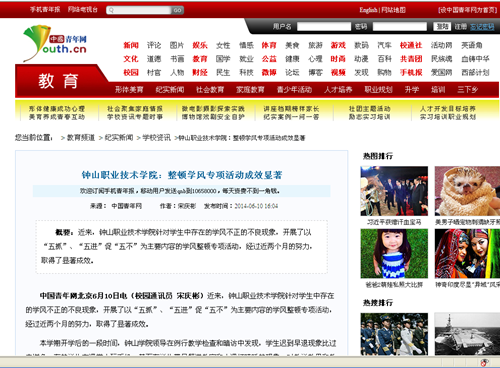500x368 pixels.
Task: Click the red status bar icon at bottom right
Action: pyautogui.click(x=484, y=362)
